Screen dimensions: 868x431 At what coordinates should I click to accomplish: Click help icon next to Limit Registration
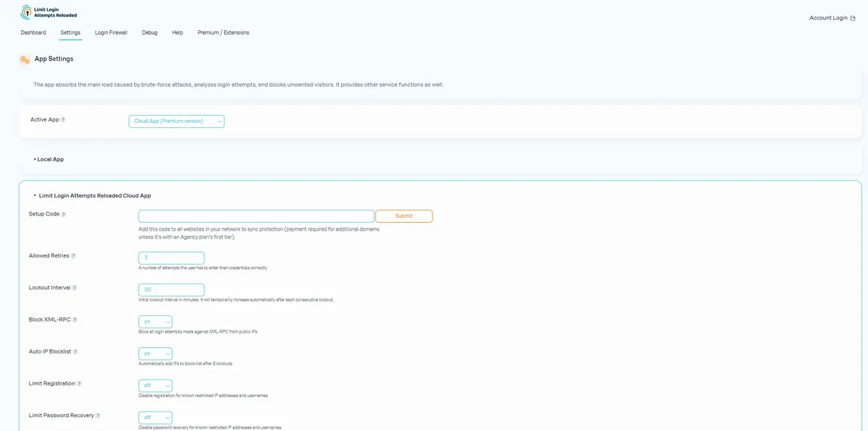(80, 384)
